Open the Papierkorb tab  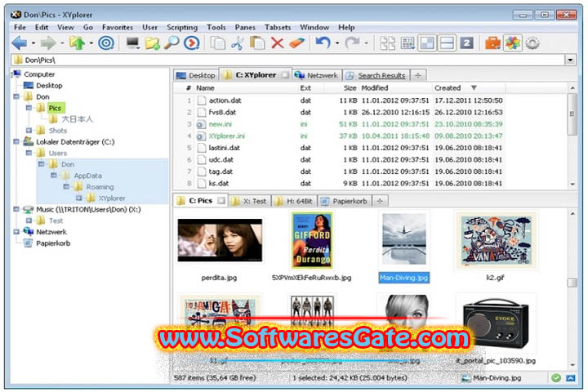[345, 201]
